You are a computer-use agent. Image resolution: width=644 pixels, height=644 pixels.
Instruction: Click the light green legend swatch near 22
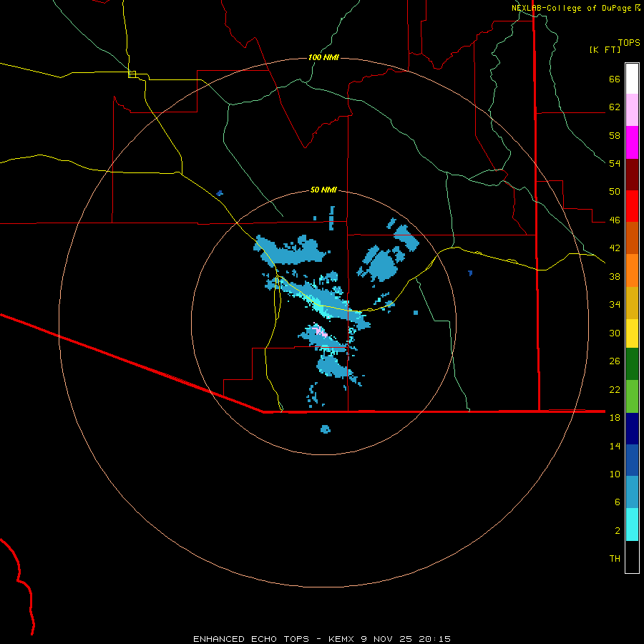coord(632,396)
